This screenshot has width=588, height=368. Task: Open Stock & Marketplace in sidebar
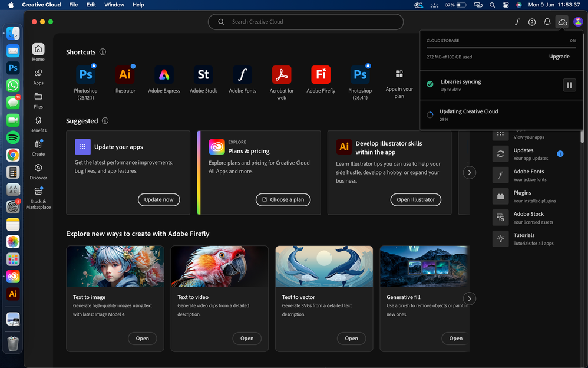pyautogui.click(x=38, y=198)
